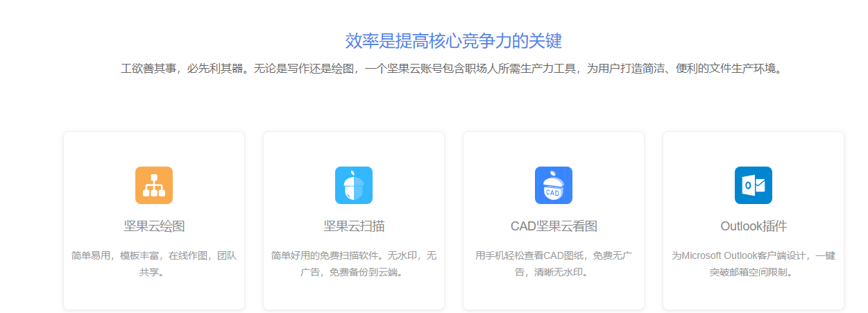Open the 坚果云扫描 title link
The image size is (868, 313).
click(x=354, y=226)
